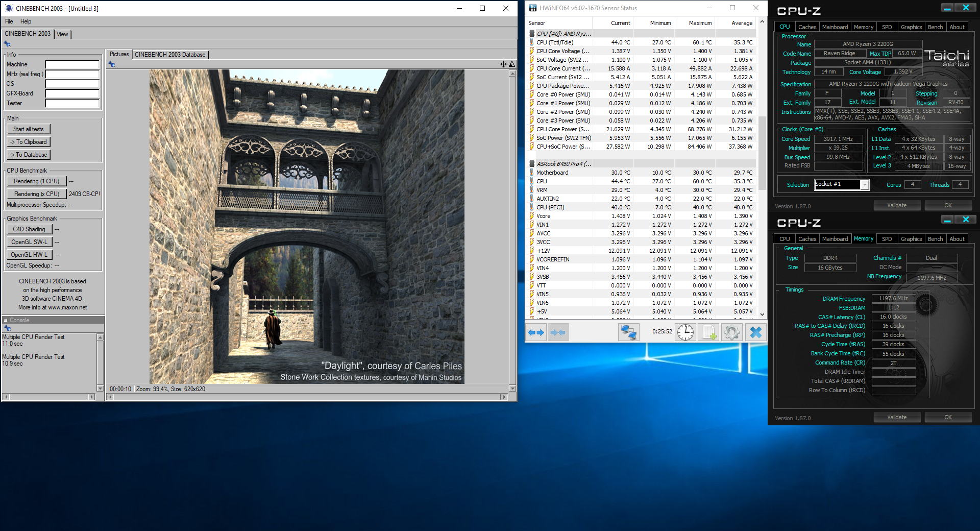Open the Selection Socket #1 dropdown in CPU-Z

click(x=865, y=185)
